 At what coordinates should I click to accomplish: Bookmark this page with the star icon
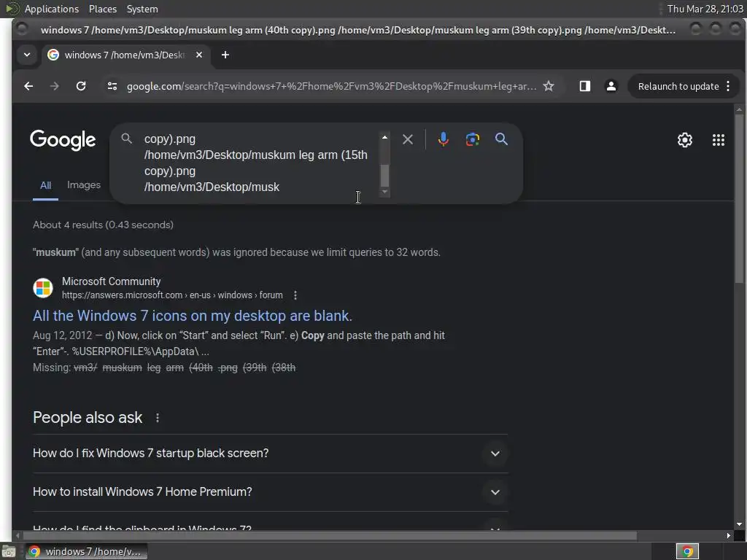[549, 86]
